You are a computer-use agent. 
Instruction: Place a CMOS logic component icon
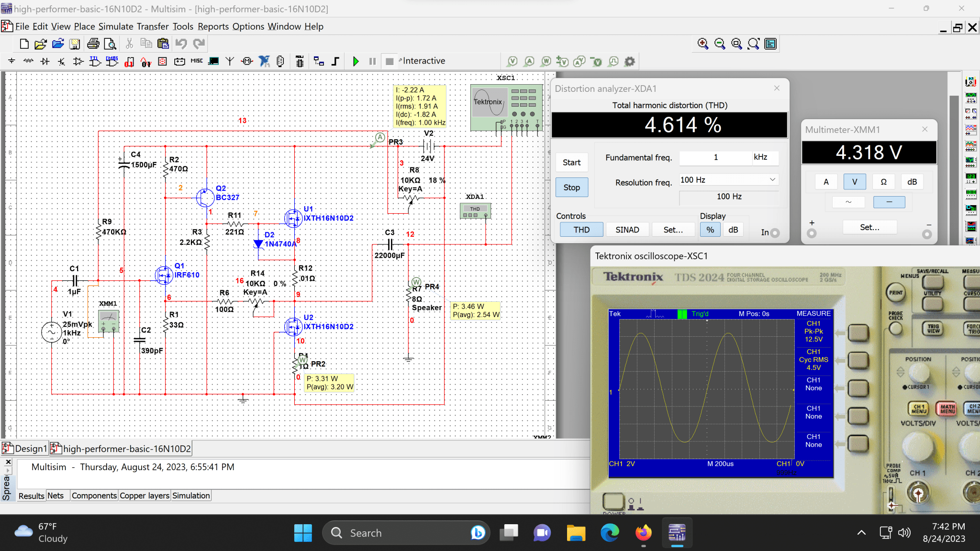click(x=112, y=61)
